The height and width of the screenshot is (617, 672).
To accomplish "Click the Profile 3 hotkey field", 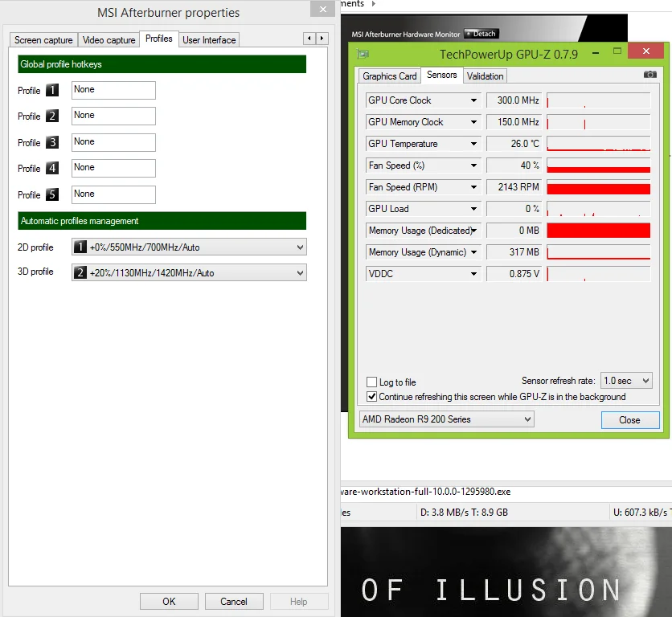I will coord(113,143).
